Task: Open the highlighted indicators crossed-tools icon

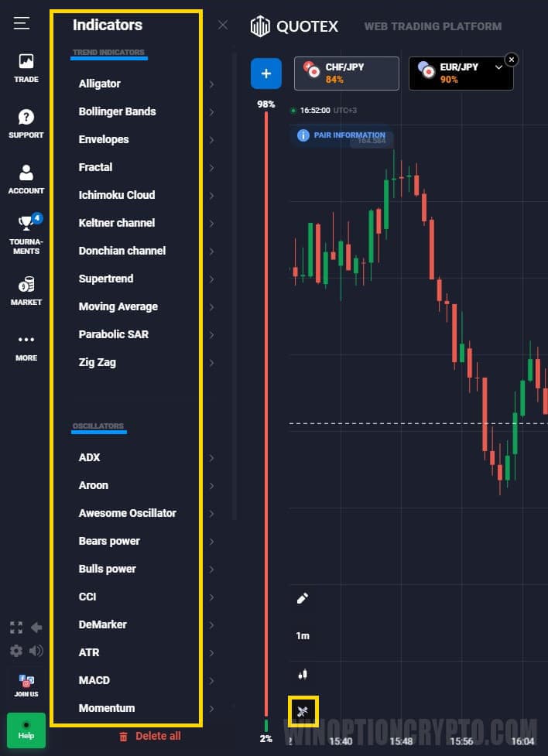Action: point(302,712)
